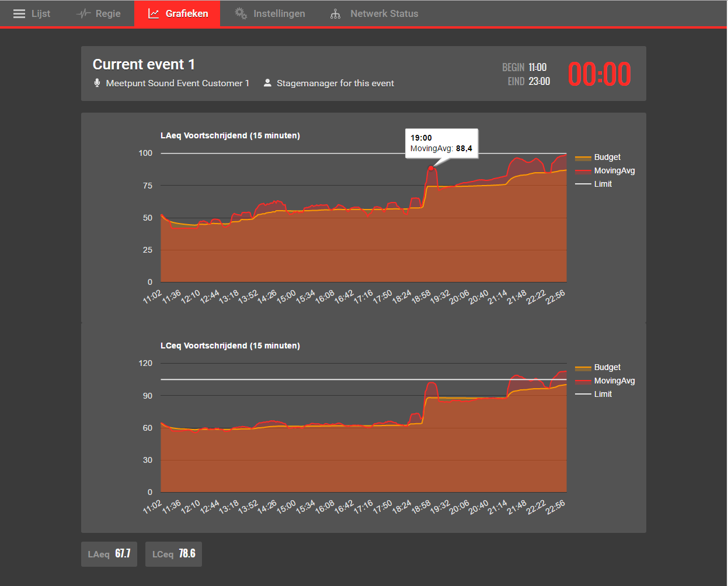Click the LAeq 67.7 value button
The image size is (728, 586).
tap(109, 554)
